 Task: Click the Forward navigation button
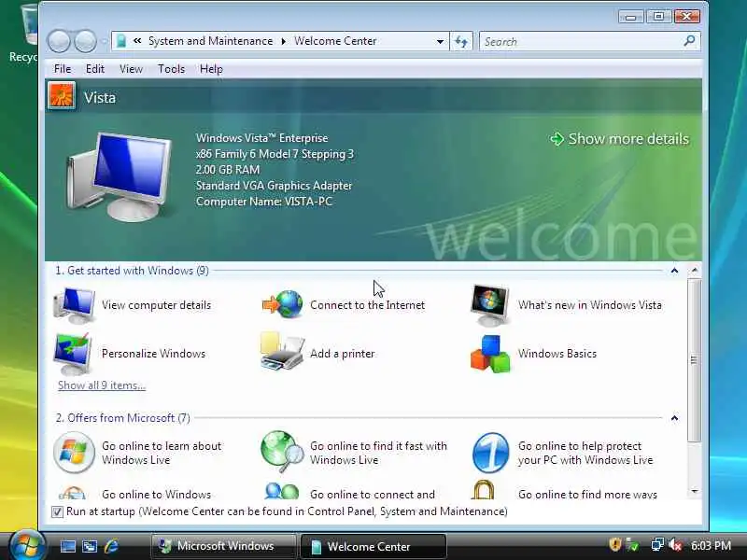pyautogui.click(x=86, y=41)
